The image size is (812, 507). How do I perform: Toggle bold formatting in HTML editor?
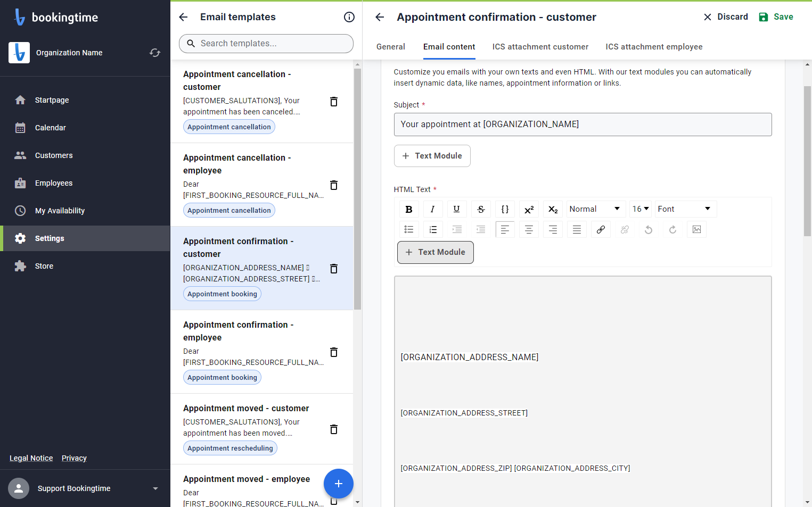tap(409, 209)
